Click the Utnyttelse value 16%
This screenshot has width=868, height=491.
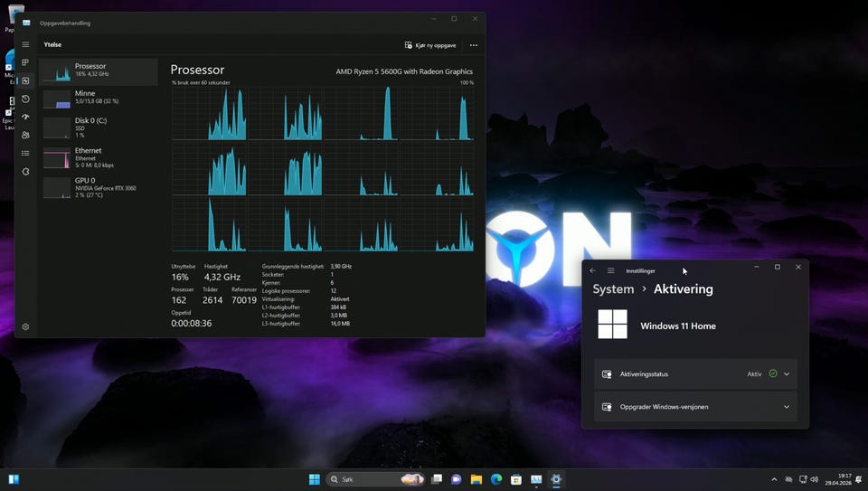point(180,277)
